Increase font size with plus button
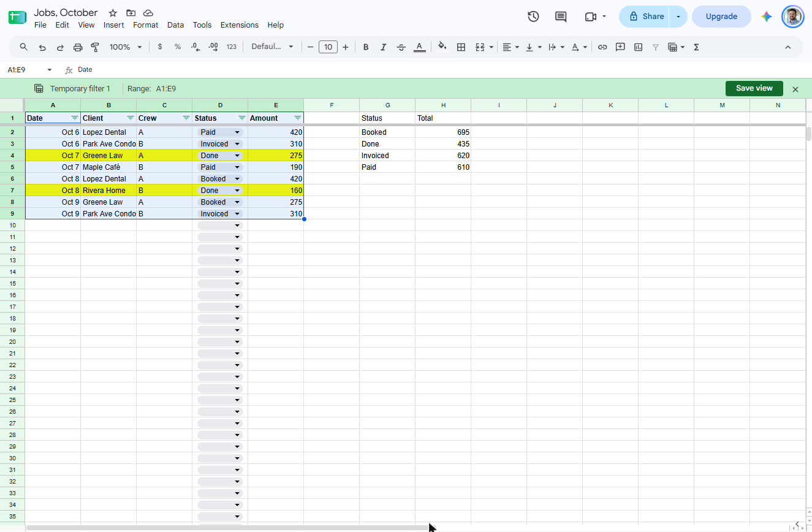The image size is (812, 532). click(346, 47)
